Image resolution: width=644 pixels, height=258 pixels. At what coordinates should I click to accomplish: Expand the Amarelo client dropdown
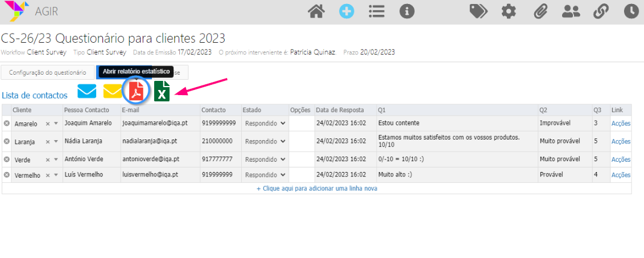coord(56,124)
